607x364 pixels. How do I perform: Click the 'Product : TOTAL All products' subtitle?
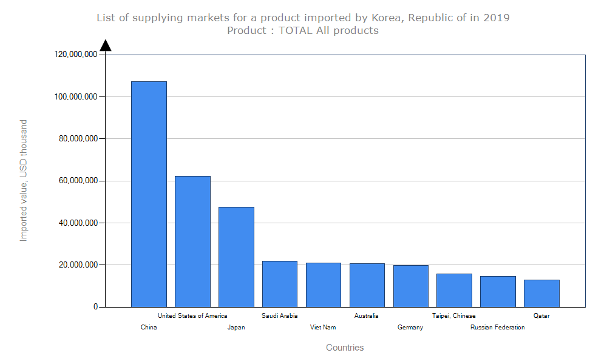pyautogui.click(x=303, y=30)
